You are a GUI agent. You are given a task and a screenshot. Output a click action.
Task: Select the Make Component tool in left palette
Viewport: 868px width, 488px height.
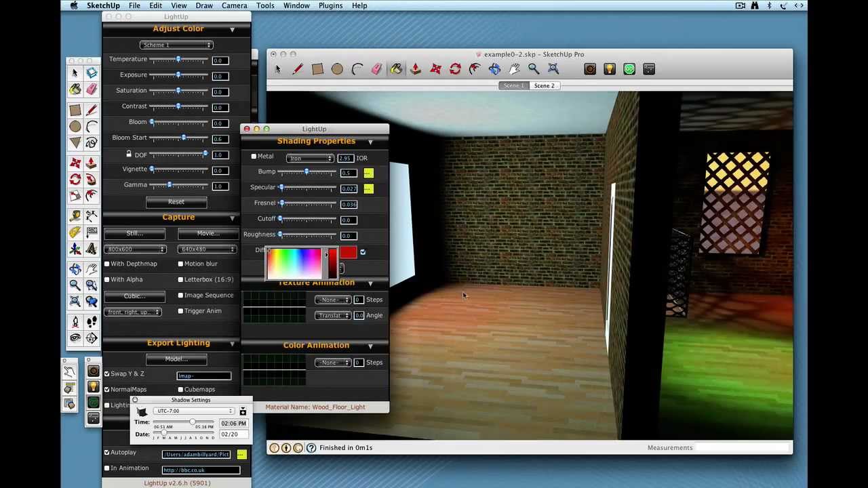pyautogui.click(x=92, y=73)
